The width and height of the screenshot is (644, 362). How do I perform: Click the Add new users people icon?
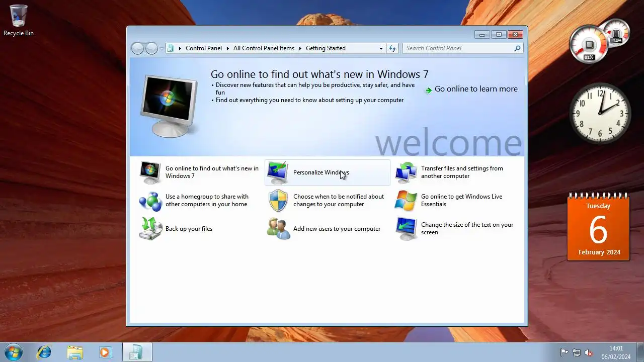click(278, 229)
